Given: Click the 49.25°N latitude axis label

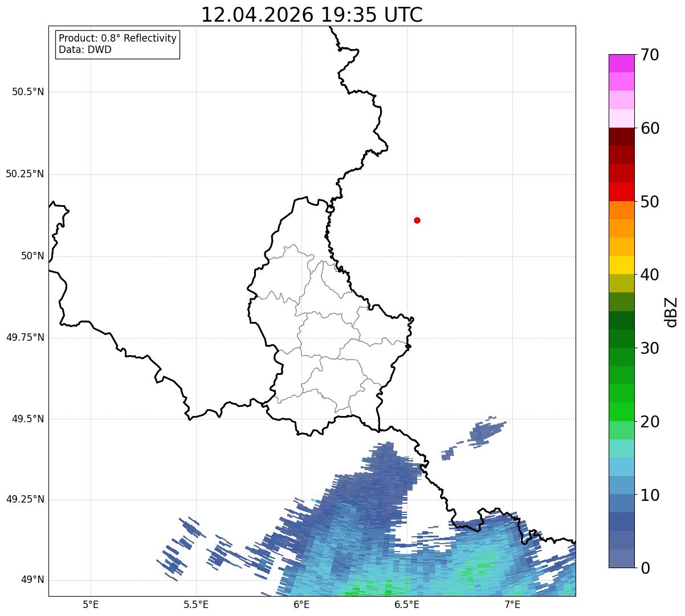Looking at the screenshot, I should click(x=25, y=499).
